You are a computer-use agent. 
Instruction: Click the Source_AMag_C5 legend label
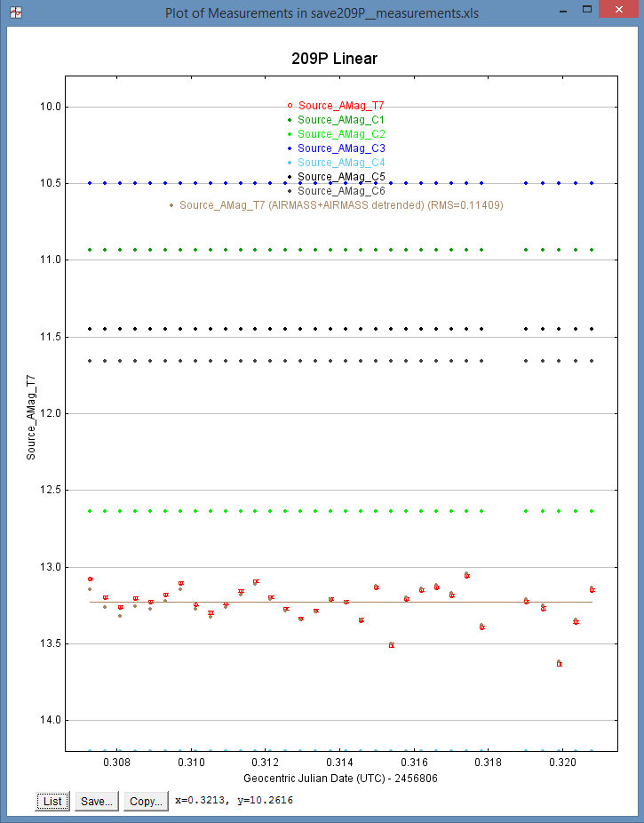pyautogui.click(x=341, y=177)
